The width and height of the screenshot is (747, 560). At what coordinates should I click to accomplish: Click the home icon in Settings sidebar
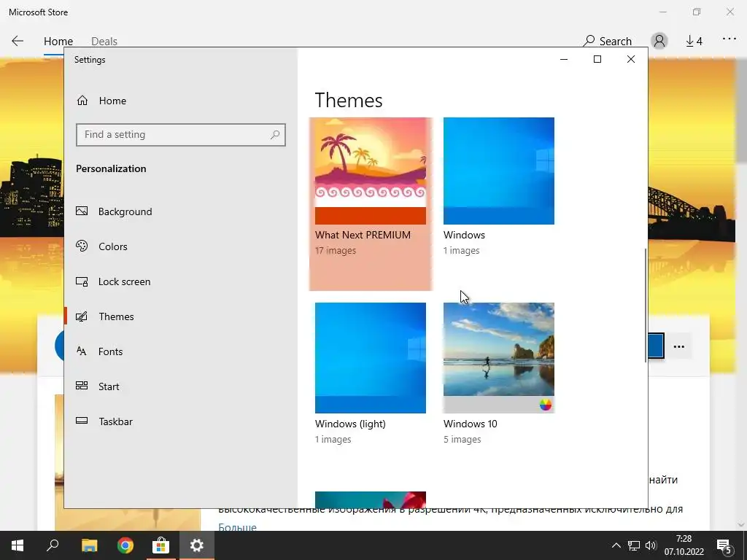click(x=82, y=101)
